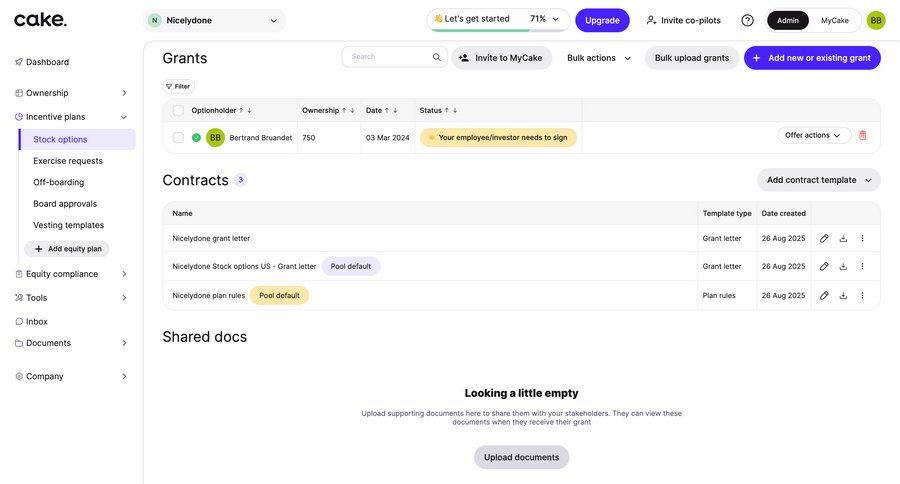Click Bulk upload grants button
This screenshot has height=484, width=900.
[x=692, y=58]
